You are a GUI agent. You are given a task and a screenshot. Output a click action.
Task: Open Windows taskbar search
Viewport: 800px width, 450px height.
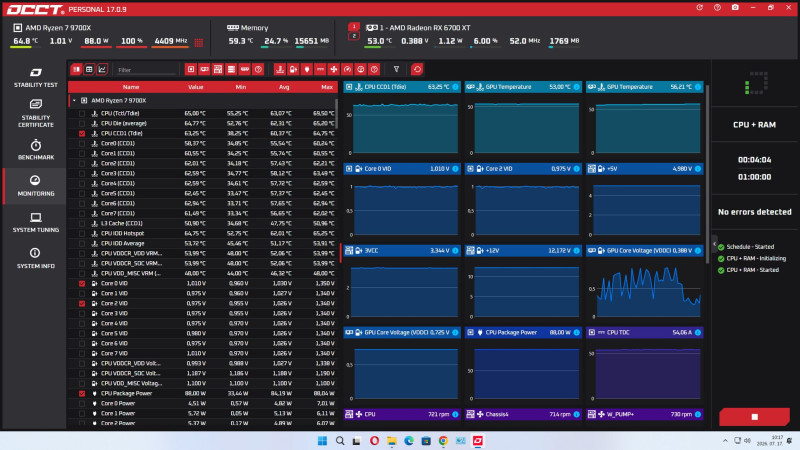point(340,441)
